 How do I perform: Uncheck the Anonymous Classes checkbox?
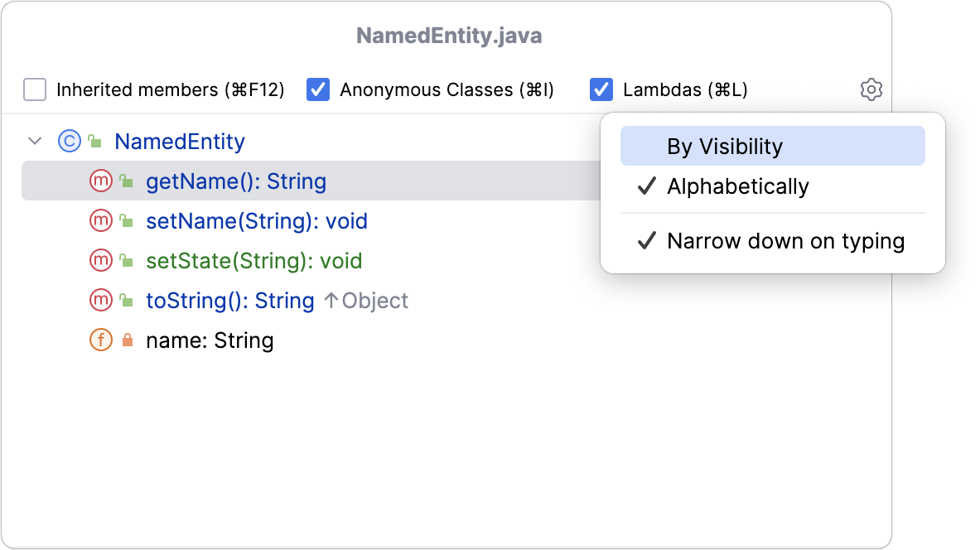point(318,89)
